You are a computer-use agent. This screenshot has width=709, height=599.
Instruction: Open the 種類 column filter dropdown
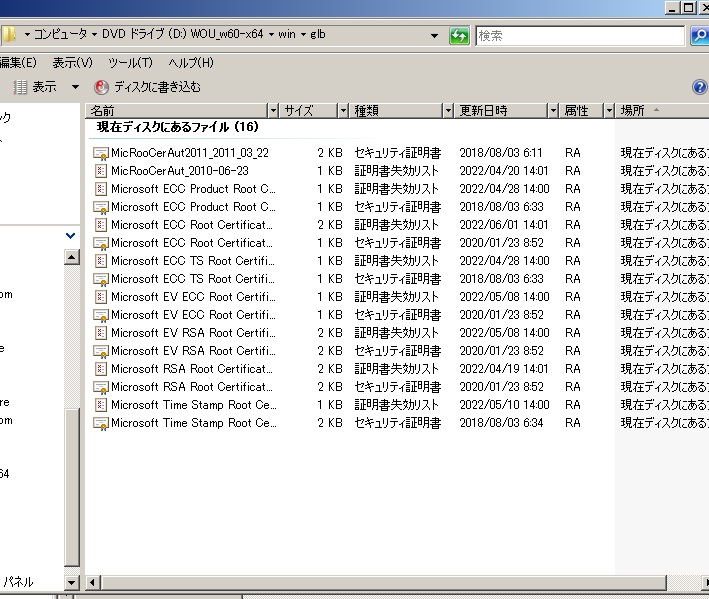(448, 110)
